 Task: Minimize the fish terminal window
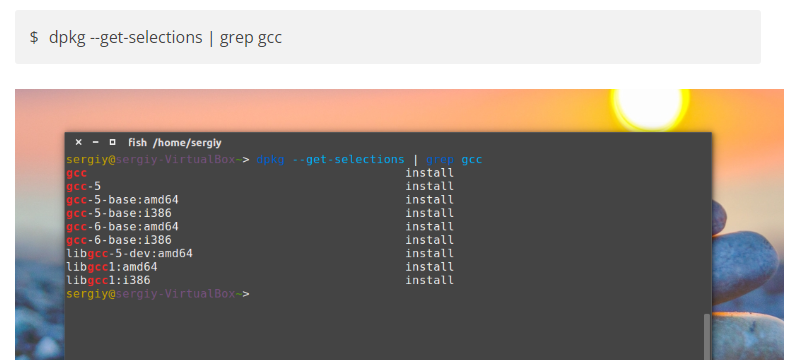click(x=95, y=142)
